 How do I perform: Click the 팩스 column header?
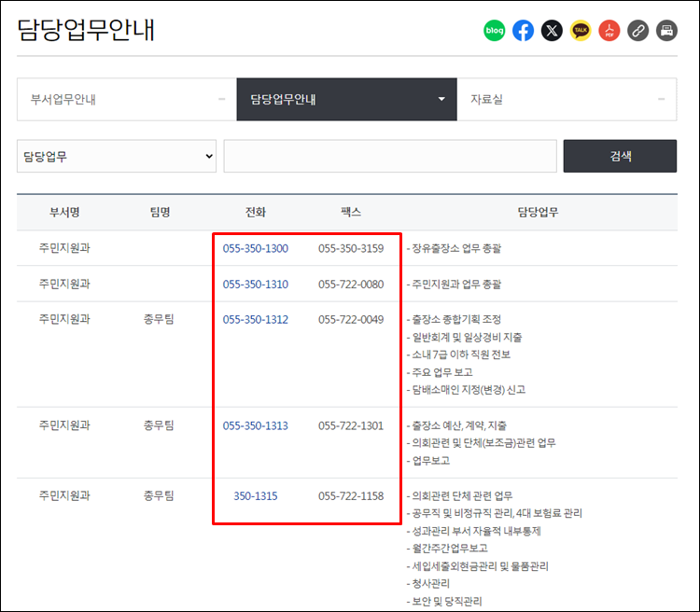pyautogui.click(x=351, y=212)
